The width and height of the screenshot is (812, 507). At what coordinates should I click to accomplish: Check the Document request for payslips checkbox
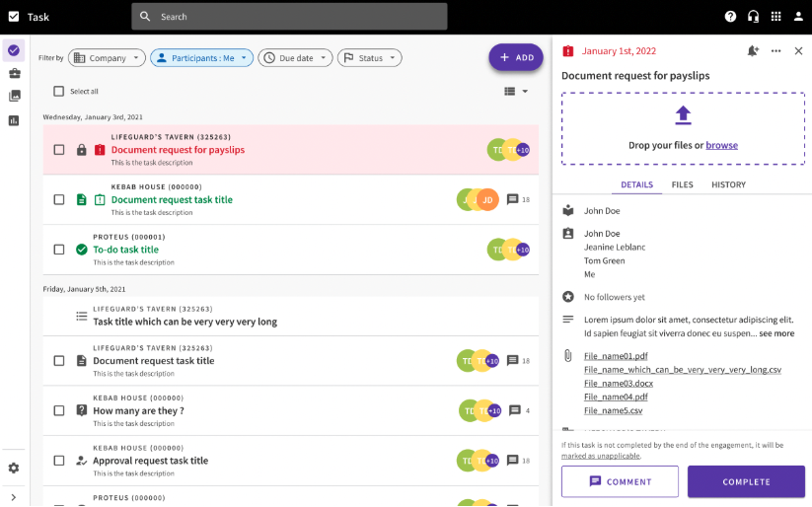59,150
